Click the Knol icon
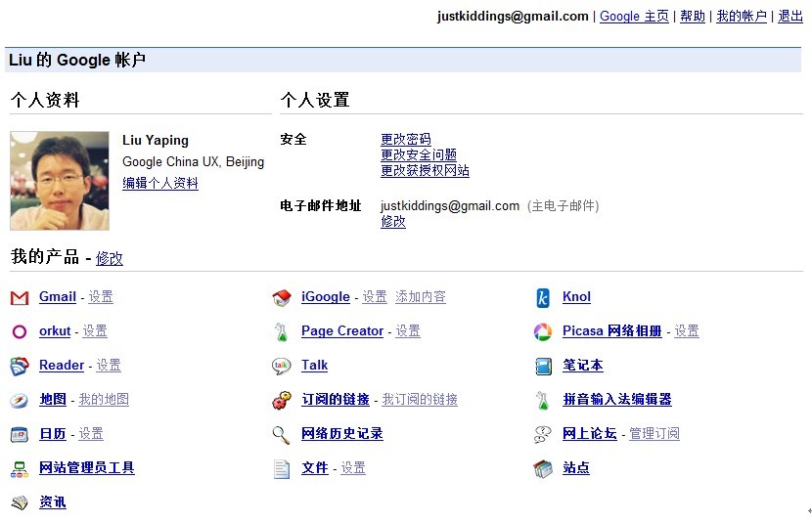 543,298
